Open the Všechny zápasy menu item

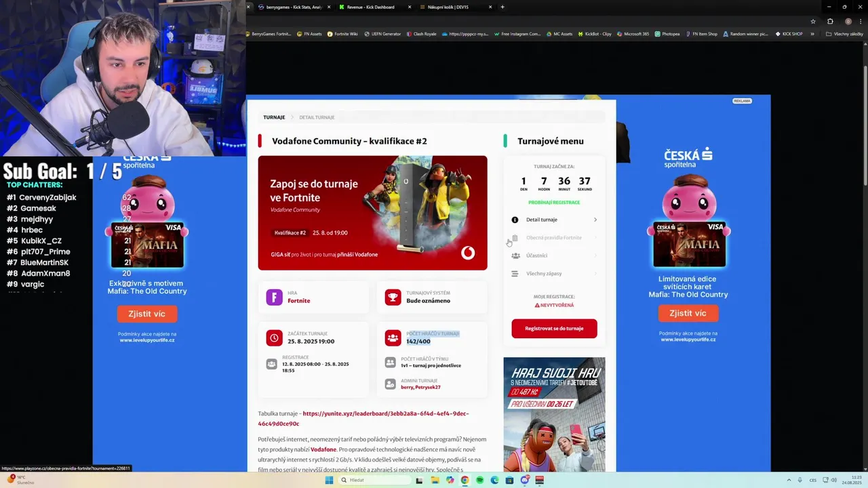[554, 274]
